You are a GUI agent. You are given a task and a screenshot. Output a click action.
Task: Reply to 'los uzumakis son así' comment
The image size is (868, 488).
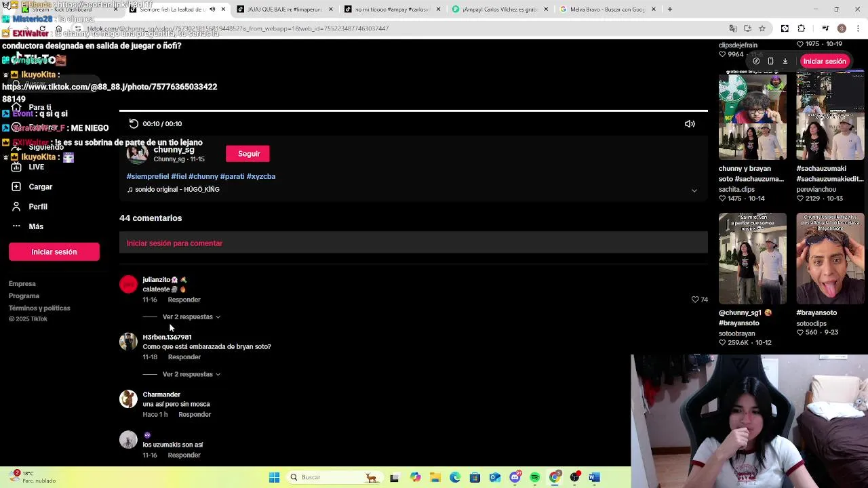click(184, 455)
